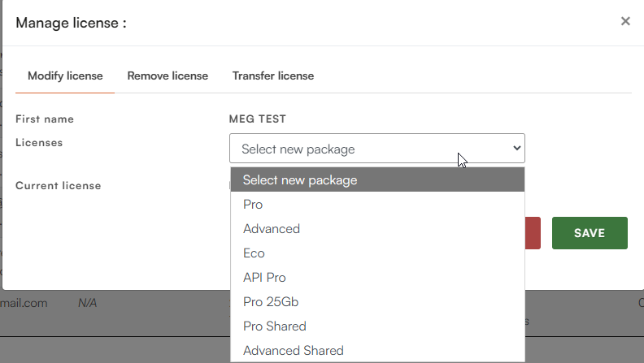644x363 pixels.
Task: Click the 'MEG TEST' name value
Action: 258,119
